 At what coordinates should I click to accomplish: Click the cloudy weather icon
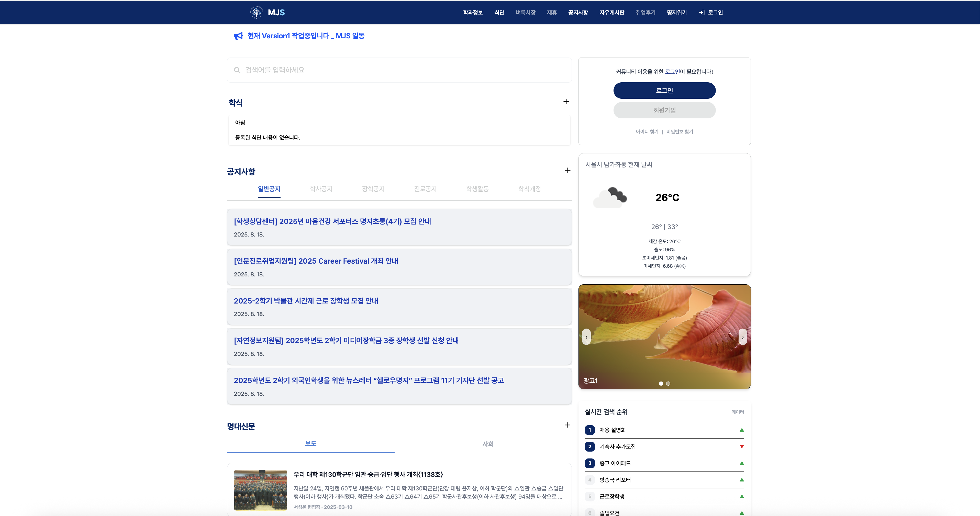coord(610,197)
